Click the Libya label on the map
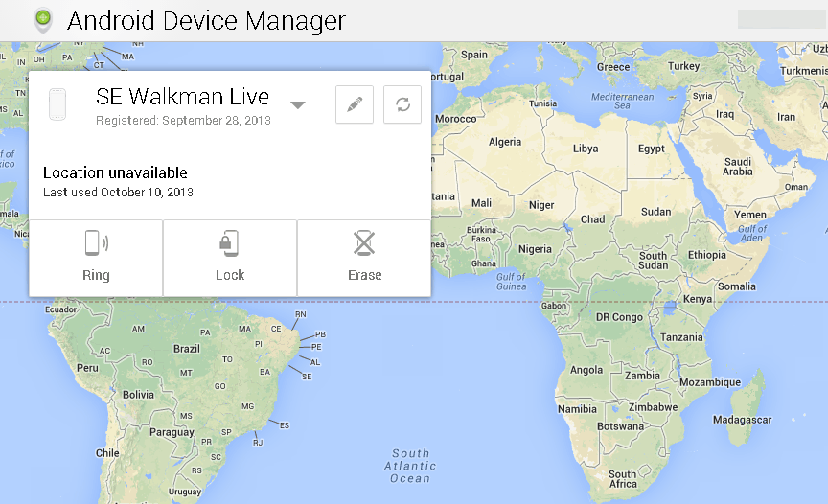This screenshot has height=504, width=828. pos(586,149)
